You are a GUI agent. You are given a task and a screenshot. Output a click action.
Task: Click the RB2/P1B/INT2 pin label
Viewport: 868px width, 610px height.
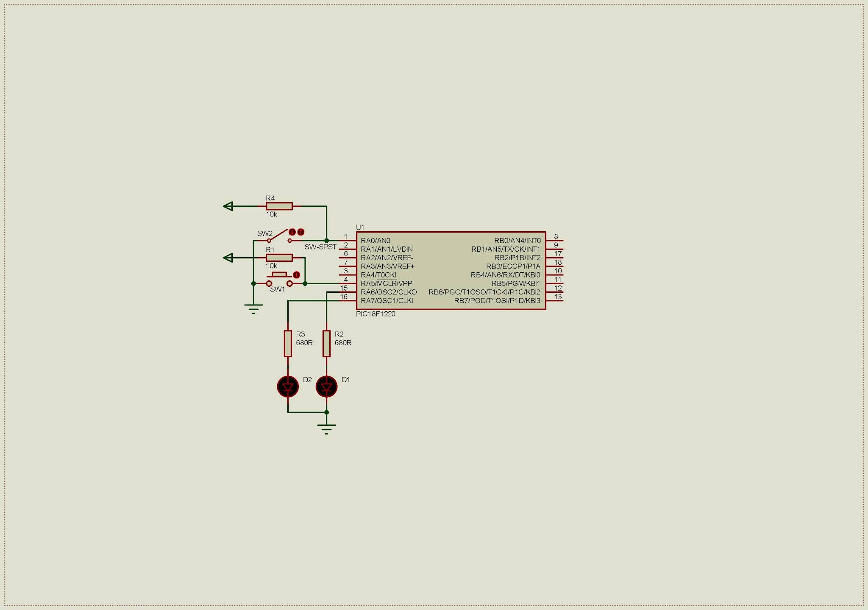click(517, 258)
